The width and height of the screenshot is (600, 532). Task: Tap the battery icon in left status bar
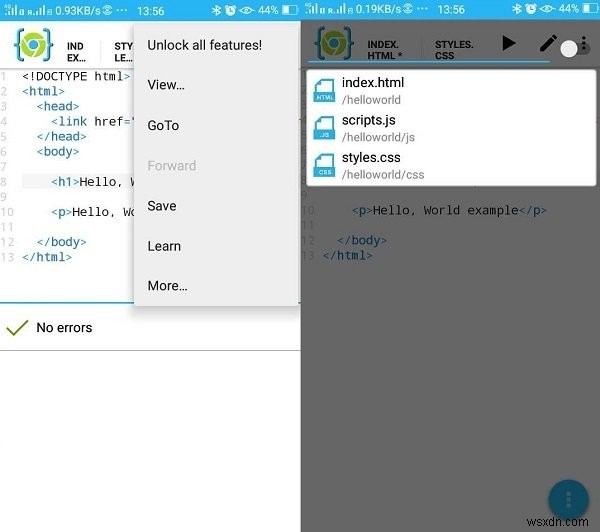point(290,10)
